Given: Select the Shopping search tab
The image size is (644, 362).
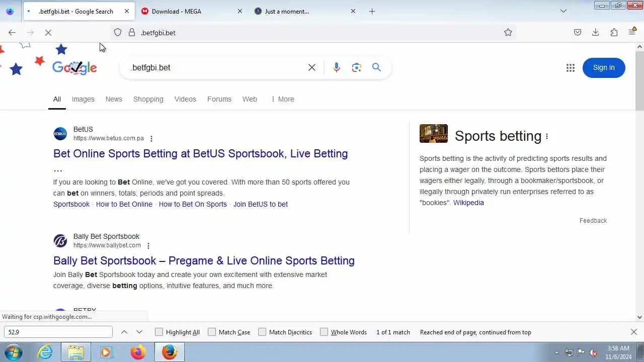Looking at the screenshot, I should pyautogui.click(x=148, y=99).
